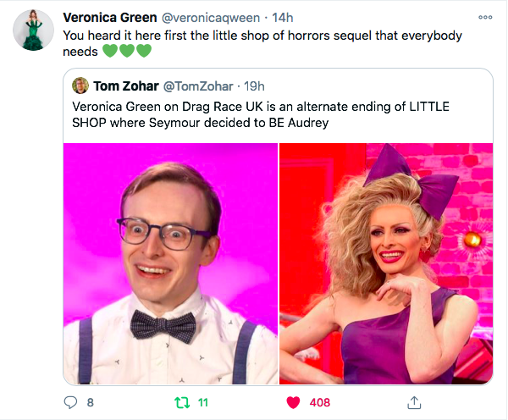Unlike the tweet via red heart icon
The image size is (508, 420).
click(x=293, y=402)
